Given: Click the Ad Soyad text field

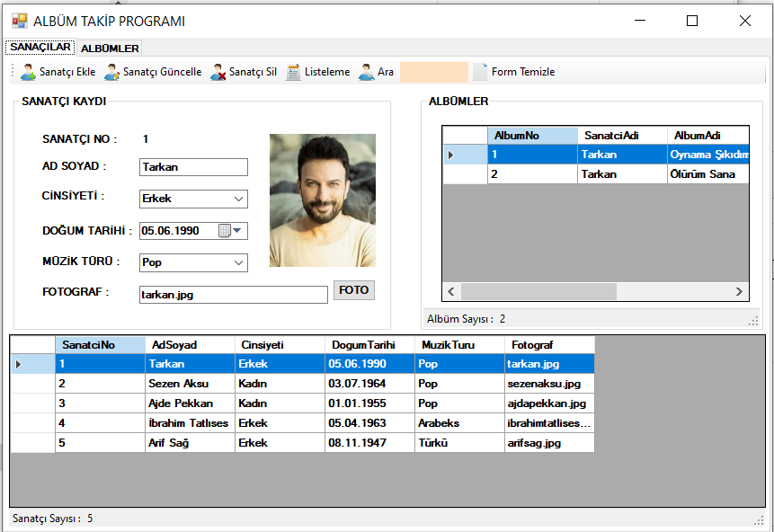Looking at the screenshot, I should 193,167.
